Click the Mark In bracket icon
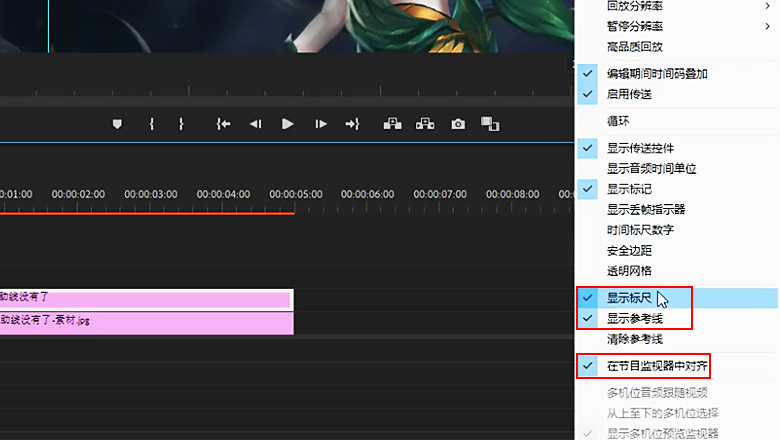The width and height of the screenshot is (780, 440). [x=151, y=124]
